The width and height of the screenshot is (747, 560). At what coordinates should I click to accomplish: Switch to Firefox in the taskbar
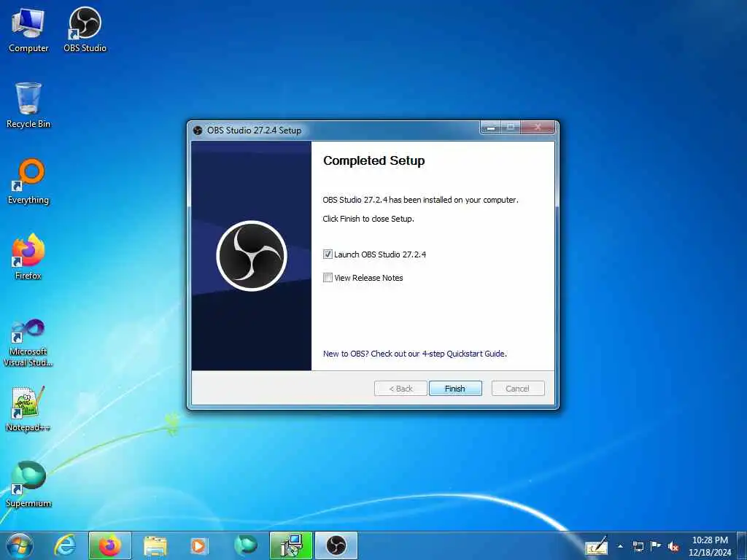110,545
